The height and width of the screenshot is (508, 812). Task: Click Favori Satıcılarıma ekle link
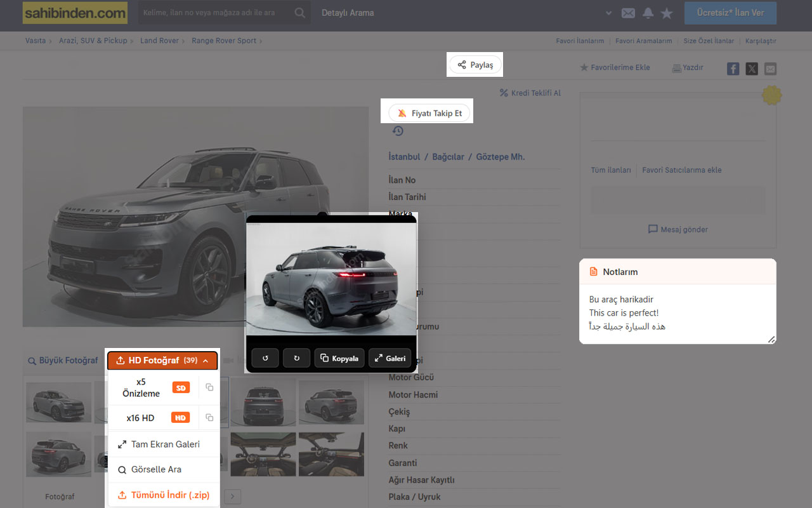(682, 170)
